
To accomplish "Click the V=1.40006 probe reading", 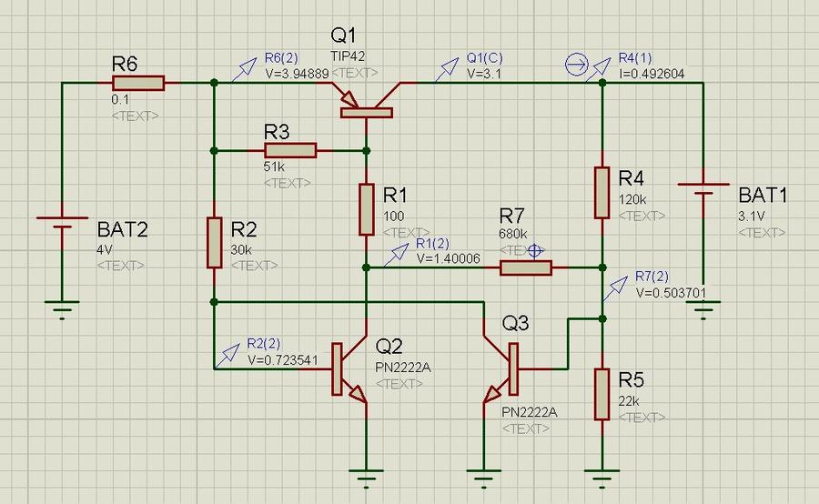I will pos(447,258).
